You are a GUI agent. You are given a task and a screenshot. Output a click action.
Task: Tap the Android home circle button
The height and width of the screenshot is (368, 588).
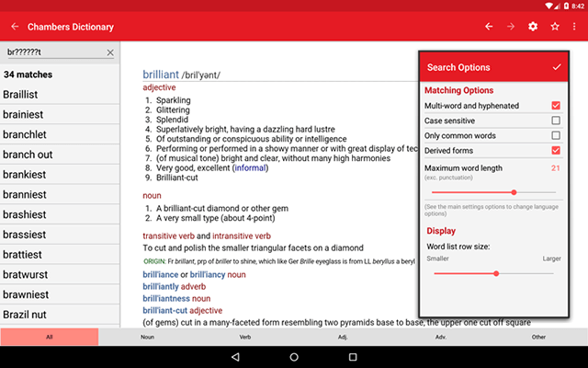[294, 357]
